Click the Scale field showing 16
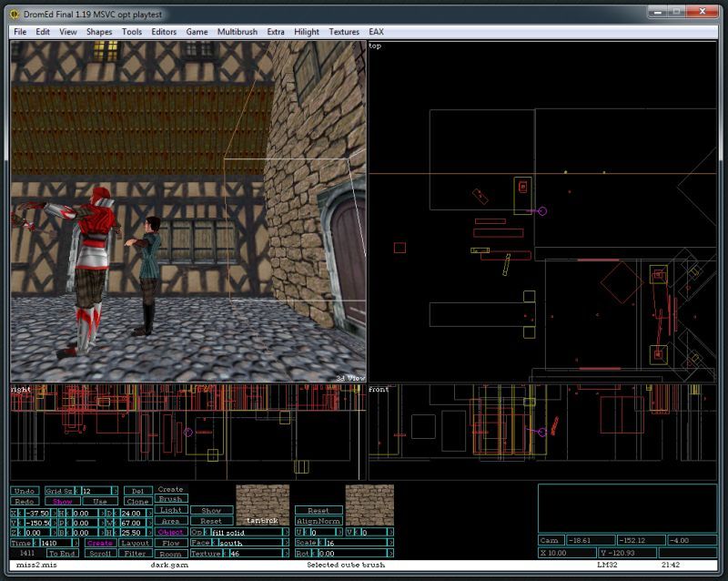 point(356,543)
